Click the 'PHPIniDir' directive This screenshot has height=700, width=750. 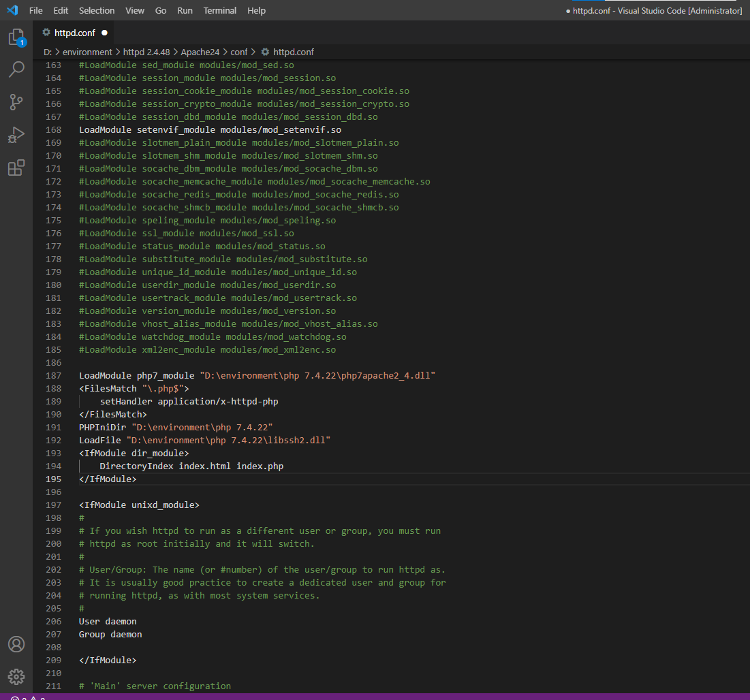point(102,428)
